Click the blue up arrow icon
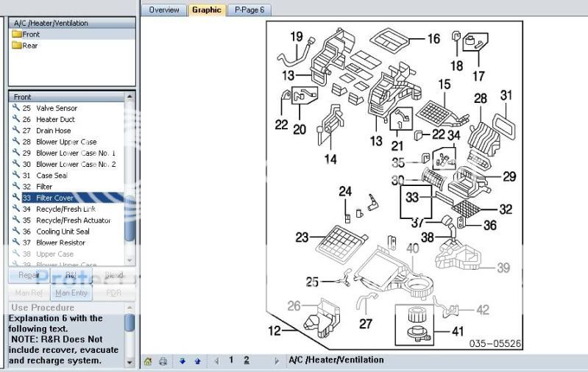Screen dimensions: 588x372 pos(197,361)
